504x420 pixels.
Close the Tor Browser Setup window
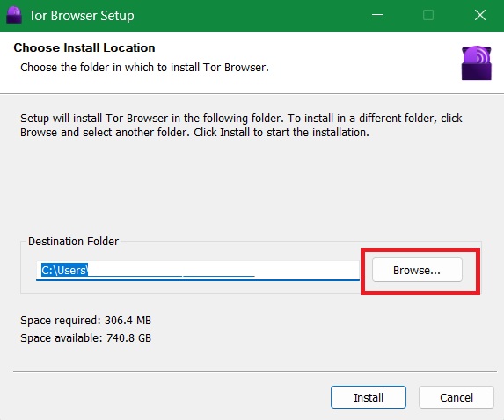(480, 15)
